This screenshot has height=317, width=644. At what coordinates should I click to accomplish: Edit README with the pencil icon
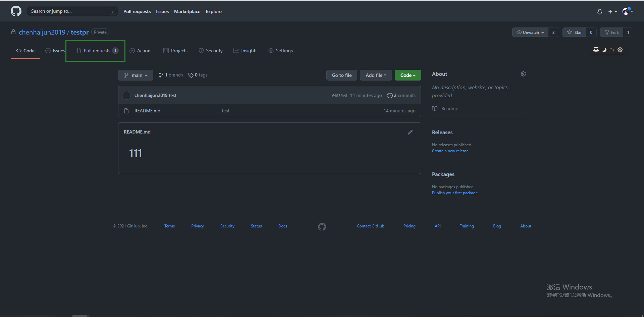(x=410, y=132)
